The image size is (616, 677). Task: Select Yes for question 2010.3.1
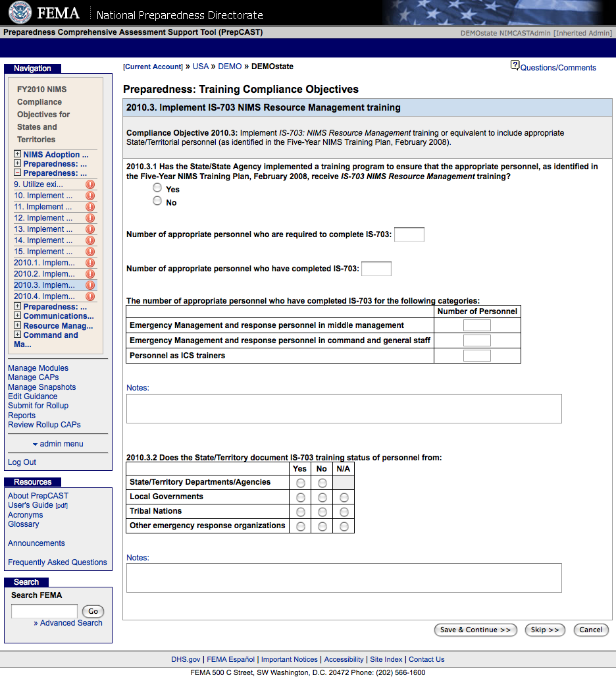[x=157, y=188]
